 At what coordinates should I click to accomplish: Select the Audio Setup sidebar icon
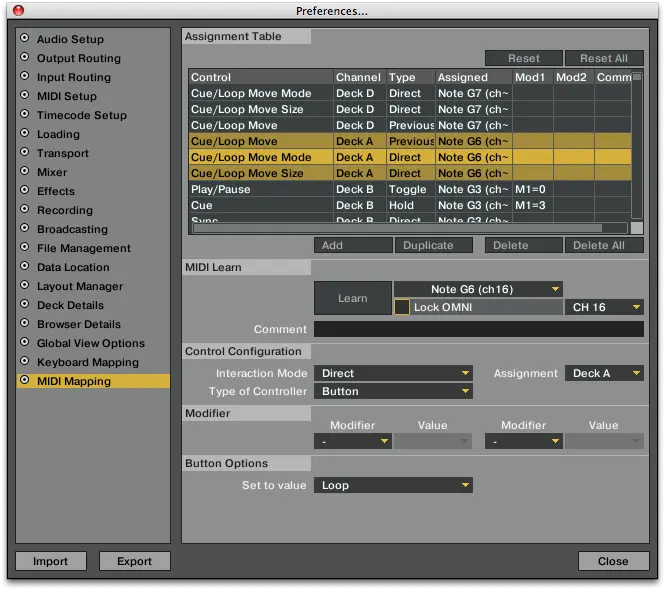click(25, 39)
